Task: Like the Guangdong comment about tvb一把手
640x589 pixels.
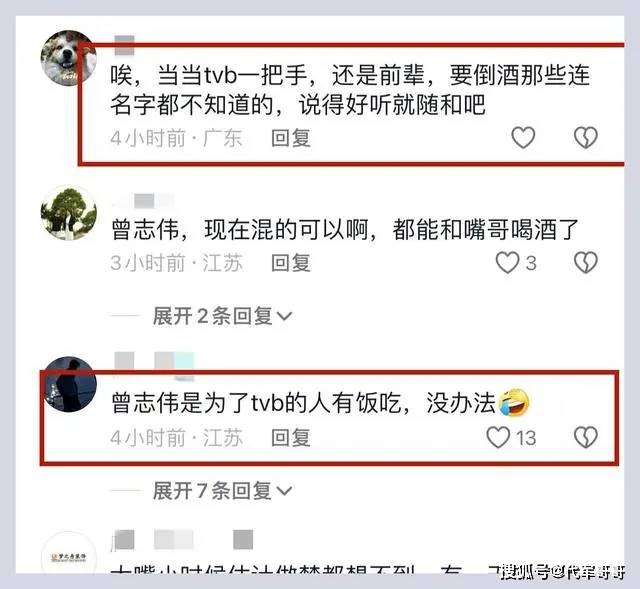Action: click(523, 138)
